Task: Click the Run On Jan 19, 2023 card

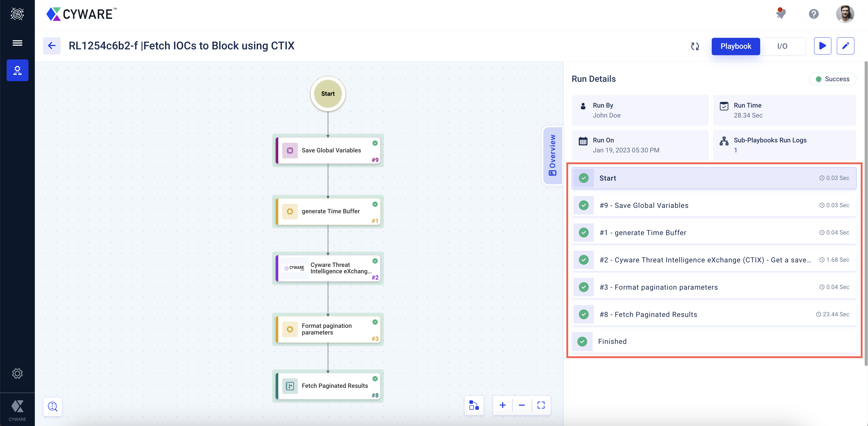Action: click(640, 145)
